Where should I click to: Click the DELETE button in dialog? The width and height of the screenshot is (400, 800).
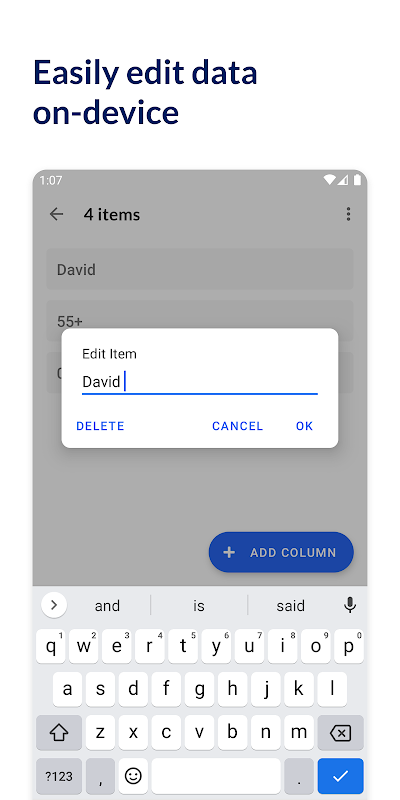(x=100, y=426)
